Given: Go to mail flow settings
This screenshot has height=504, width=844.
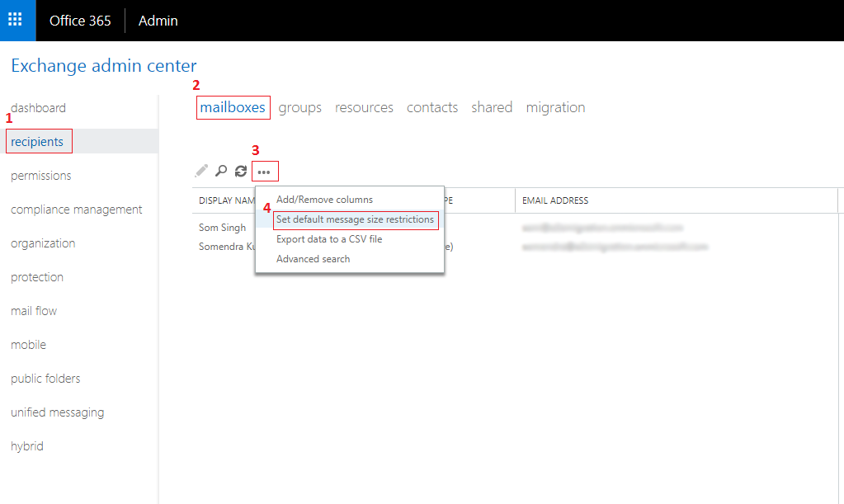Looking at the screenshot, I should tap(33, 310).
